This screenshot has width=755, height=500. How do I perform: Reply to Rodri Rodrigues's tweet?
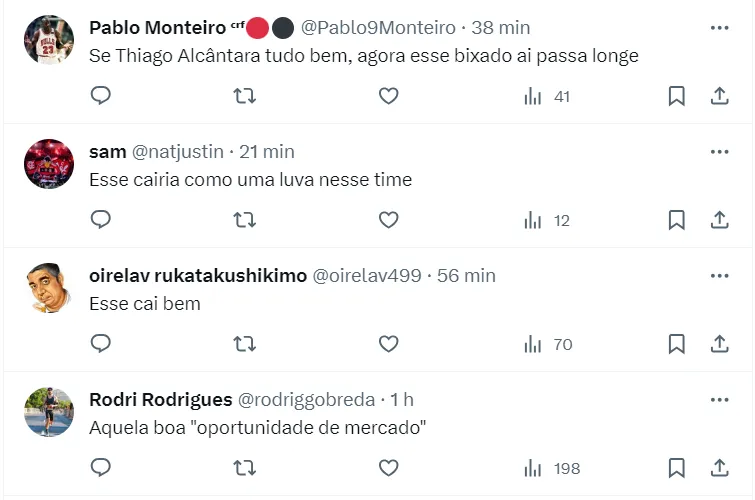click(100, 468)
